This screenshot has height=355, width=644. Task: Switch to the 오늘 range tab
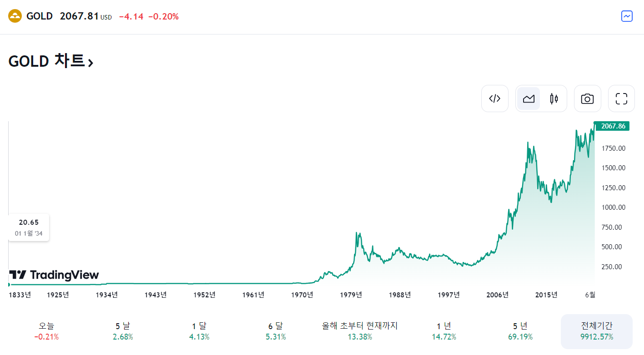46,331
